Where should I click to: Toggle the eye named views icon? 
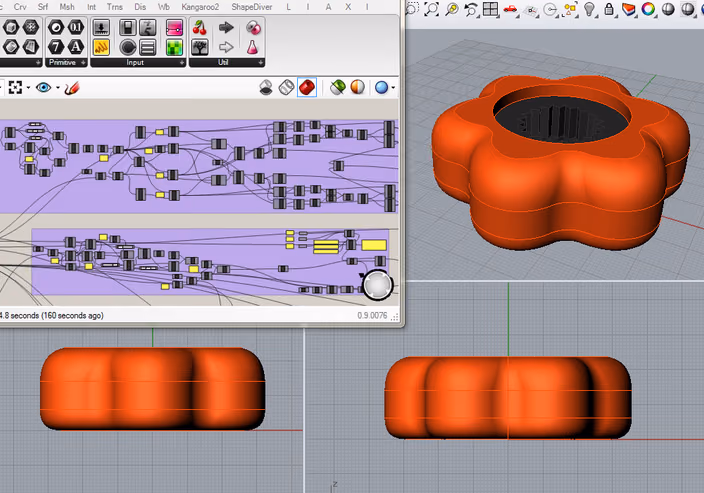(x=44, y=88)
